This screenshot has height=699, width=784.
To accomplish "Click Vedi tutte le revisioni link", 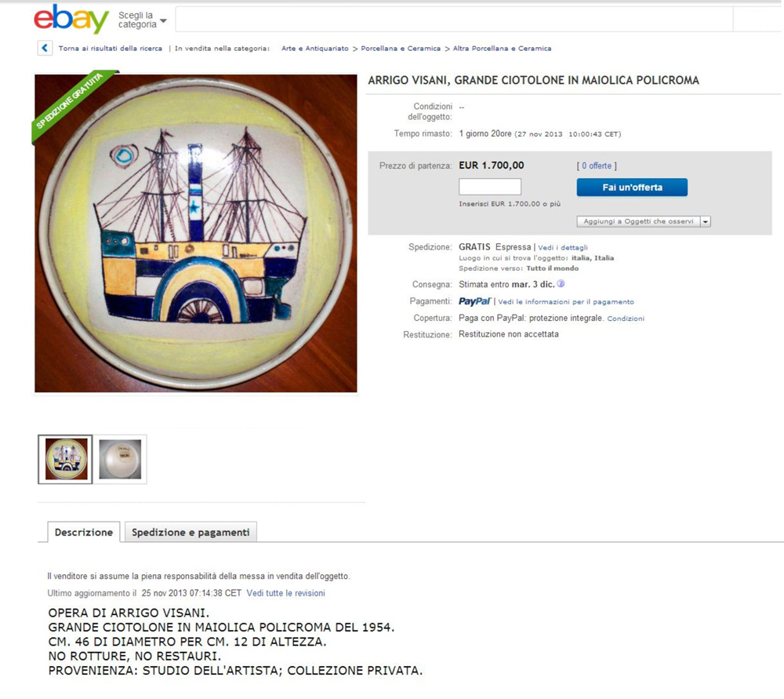I will click(285, 593).
